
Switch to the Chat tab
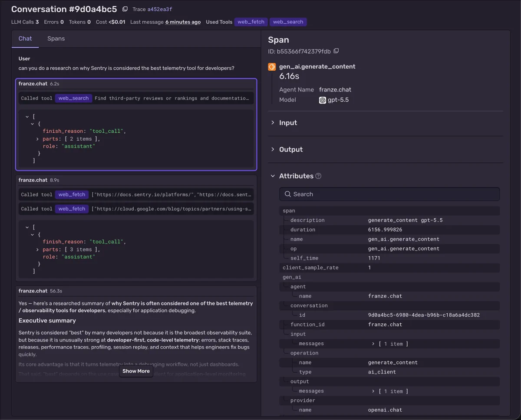click(x=25, y=39)
